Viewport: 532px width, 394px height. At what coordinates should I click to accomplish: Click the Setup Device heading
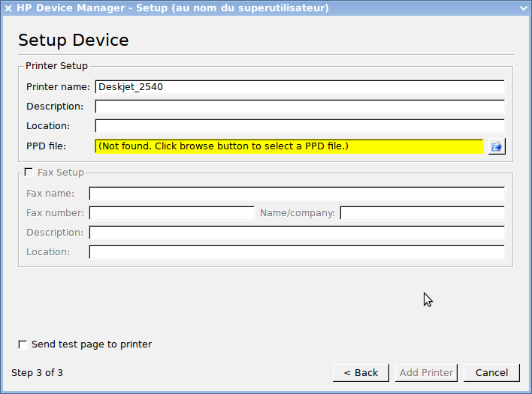[74, 41]
